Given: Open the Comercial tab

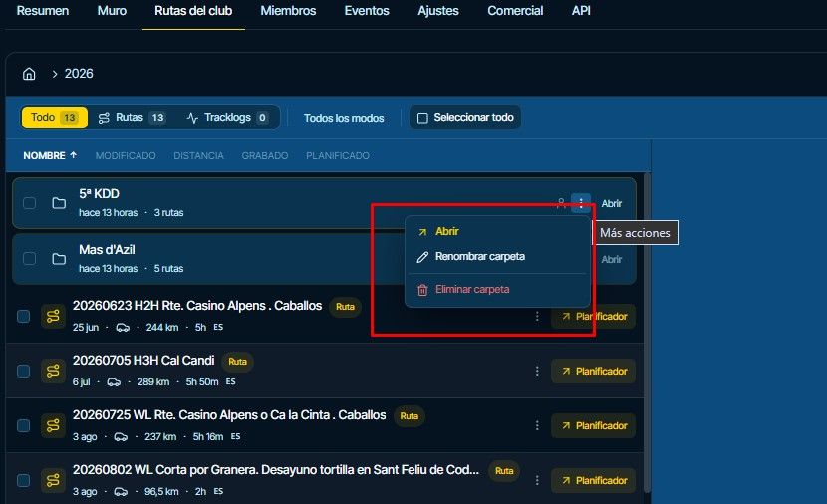Looking at the screenshot, I should [x=515, y=11].
